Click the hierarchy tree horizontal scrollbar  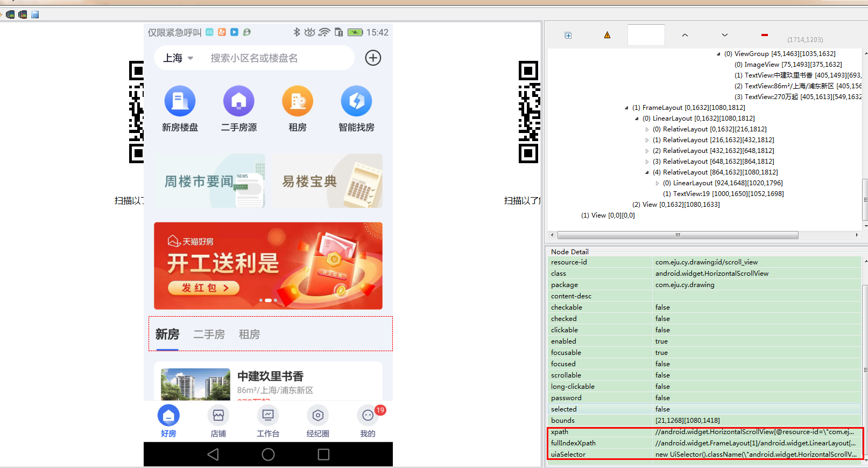coord(678,235)
